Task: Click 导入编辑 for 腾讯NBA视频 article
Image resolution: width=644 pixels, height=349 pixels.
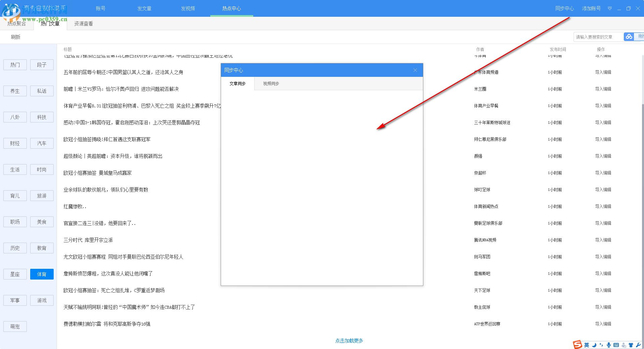Action: pyautogui.click(x=603, y=240)
